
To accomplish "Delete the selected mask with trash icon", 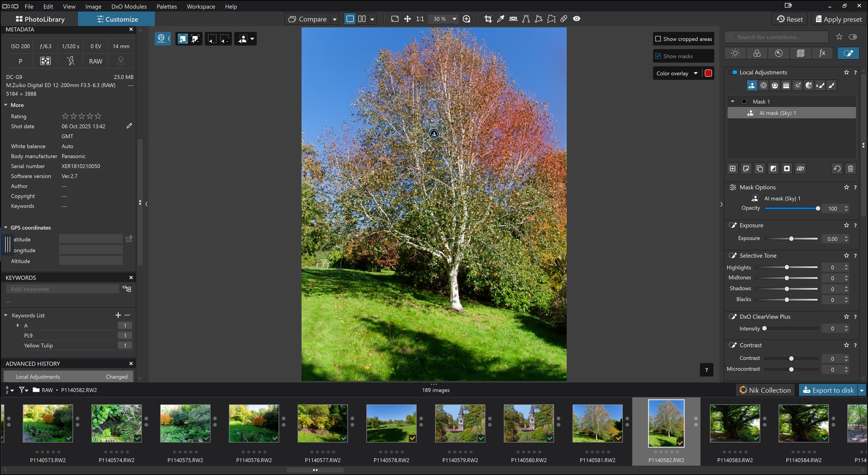I will (x=850, y=169).
